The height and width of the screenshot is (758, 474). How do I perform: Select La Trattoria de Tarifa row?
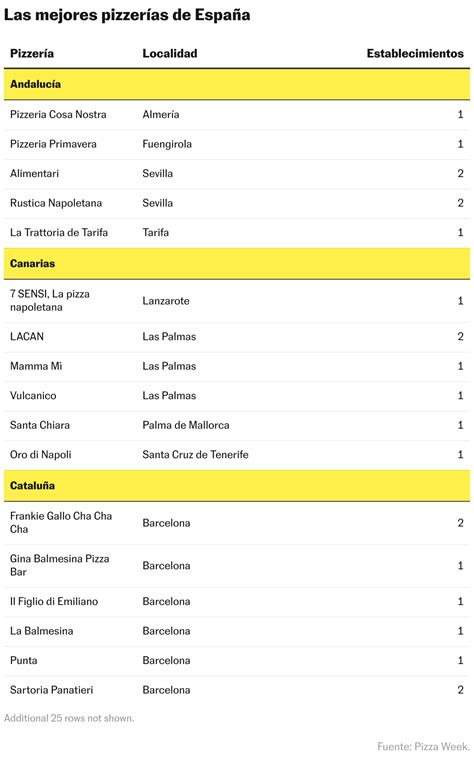tap(237, 233)
